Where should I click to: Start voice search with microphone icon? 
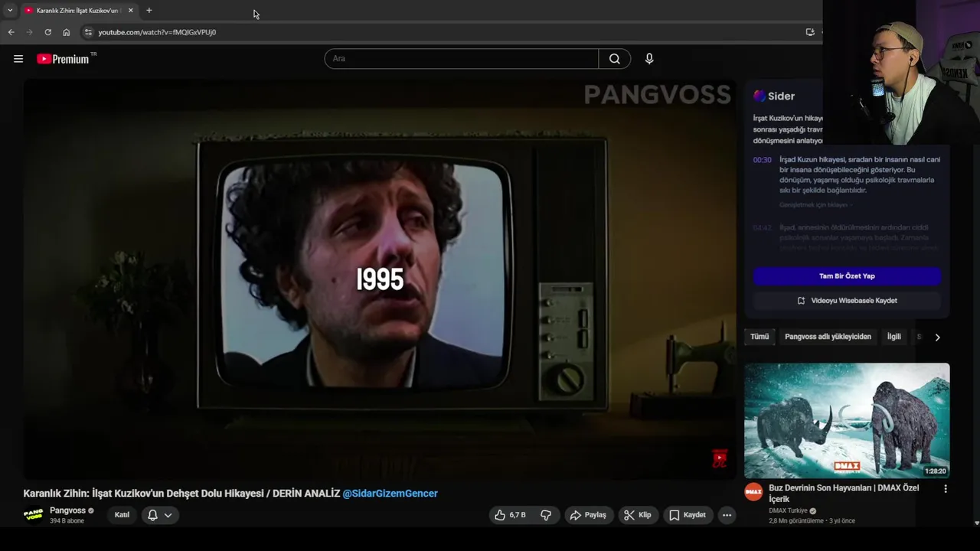pos(649,59)
